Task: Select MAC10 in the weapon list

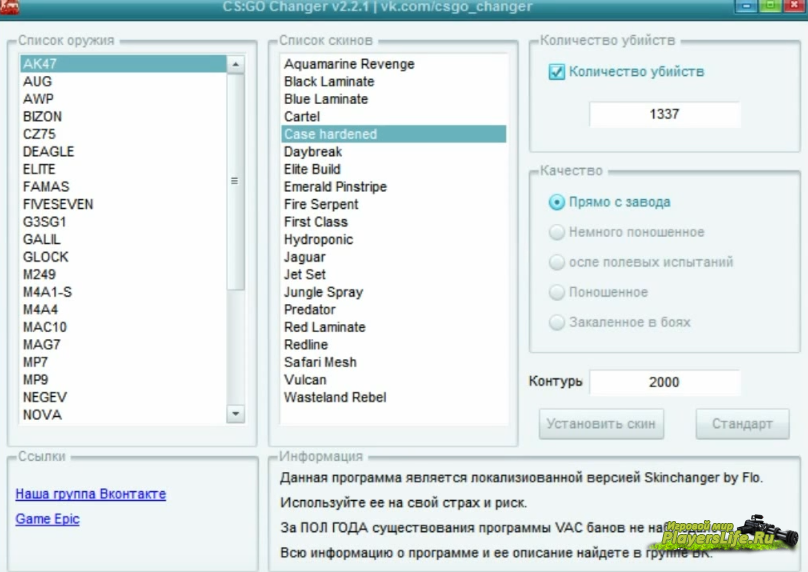Action: (x=123, y=327)
